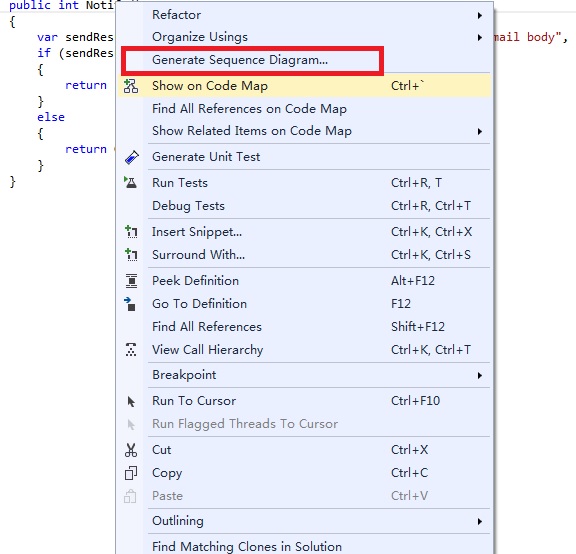Select Generate Sequence Diagram menu entry
The width and height of the screenshot is (576, 554).
click(240, 60)
